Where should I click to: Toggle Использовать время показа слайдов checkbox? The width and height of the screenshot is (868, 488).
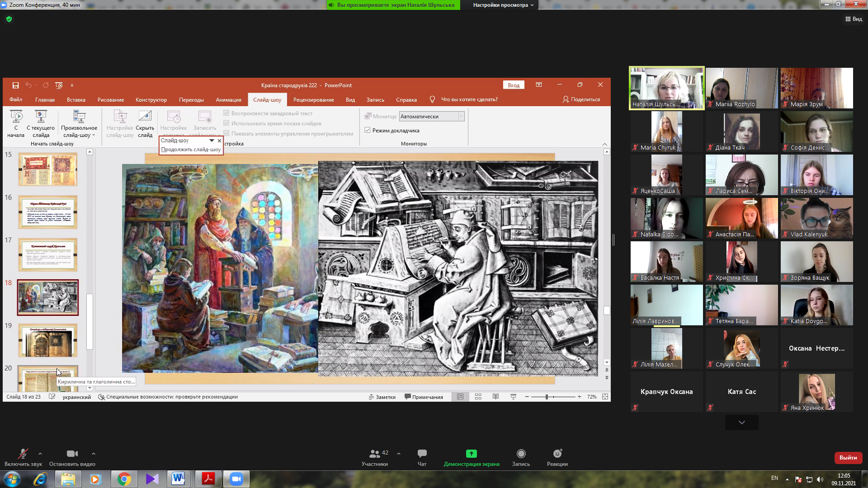pos(226,123)
